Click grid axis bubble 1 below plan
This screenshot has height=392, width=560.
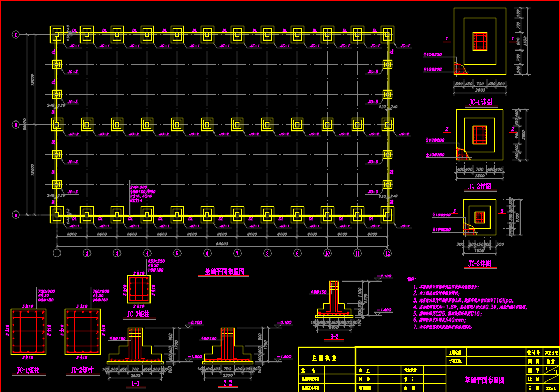(x=57, y=253)
